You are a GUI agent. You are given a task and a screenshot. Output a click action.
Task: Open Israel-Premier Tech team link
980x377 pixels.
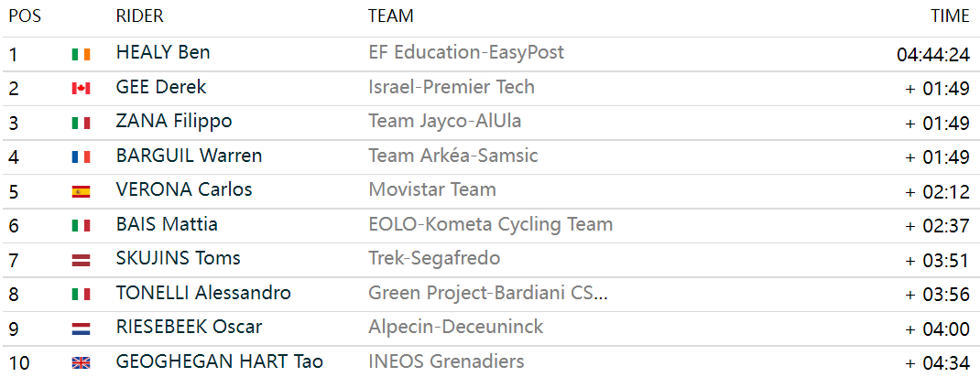[x=452, y=87]
